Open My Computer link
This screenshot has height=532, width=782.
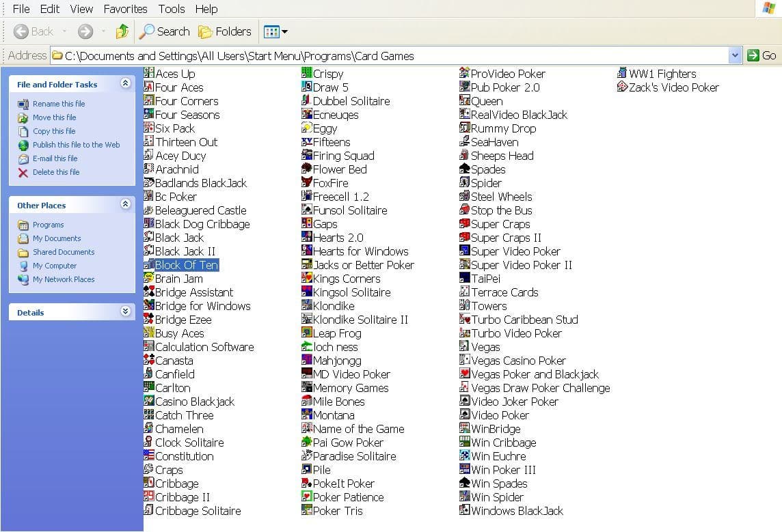point(55,266)
